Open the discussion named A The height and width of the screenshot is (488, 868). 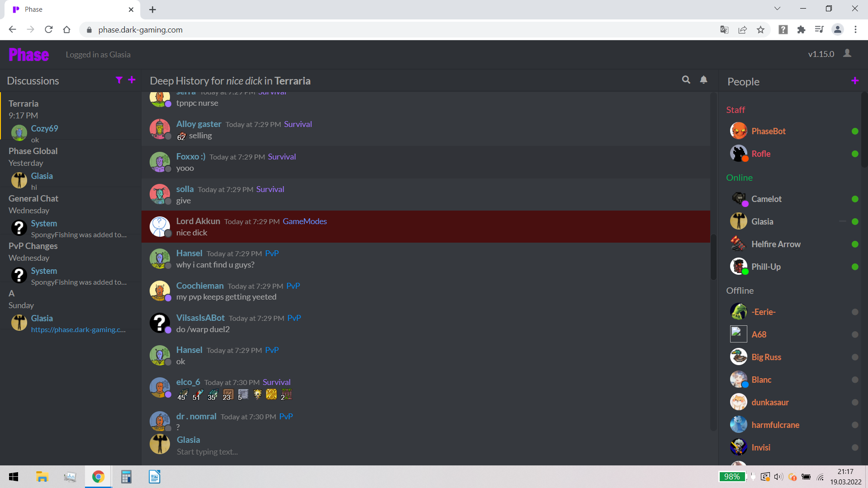(71, 305)
